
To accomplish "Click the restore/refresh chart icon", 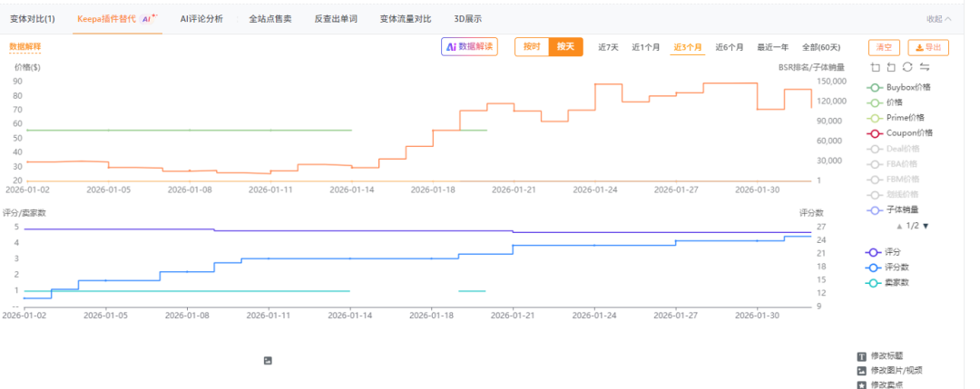I will [x=907, y=67].
